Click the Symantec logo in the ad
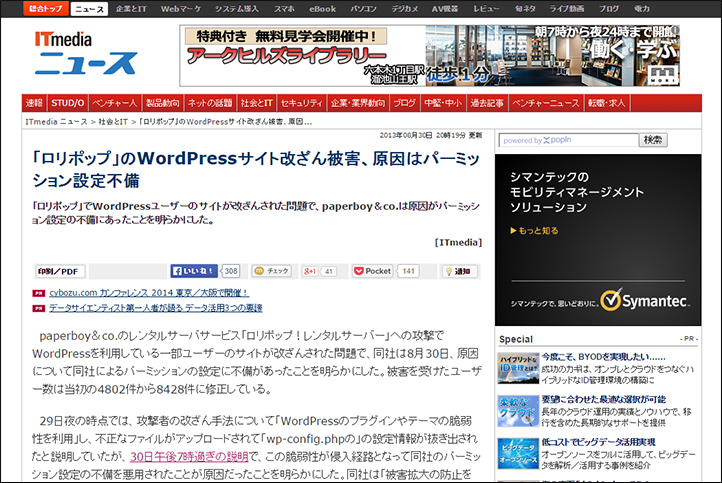The width and height of the screenshot is (722, 483). point(645,300)
